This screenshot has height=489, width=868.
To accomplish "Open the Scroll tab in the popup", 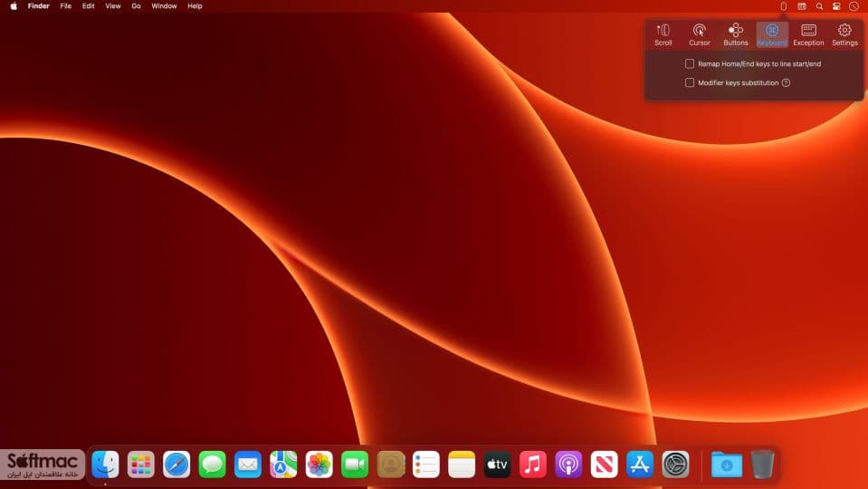I will (663, 34).
